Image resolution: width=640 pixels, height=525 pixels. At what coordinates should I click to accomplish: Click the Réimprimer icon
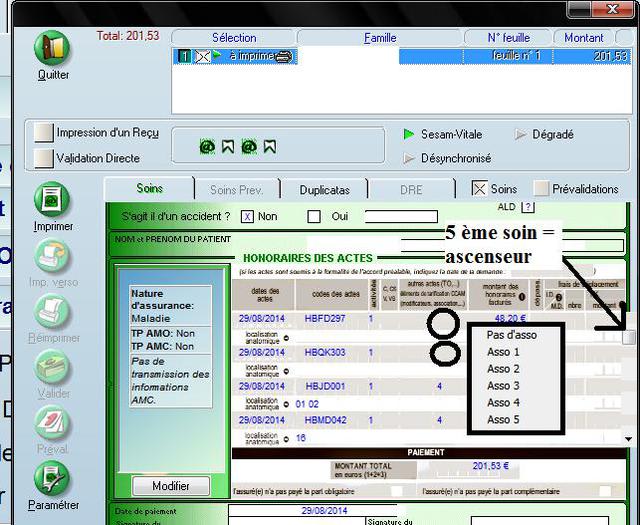(x=53, y=310)
